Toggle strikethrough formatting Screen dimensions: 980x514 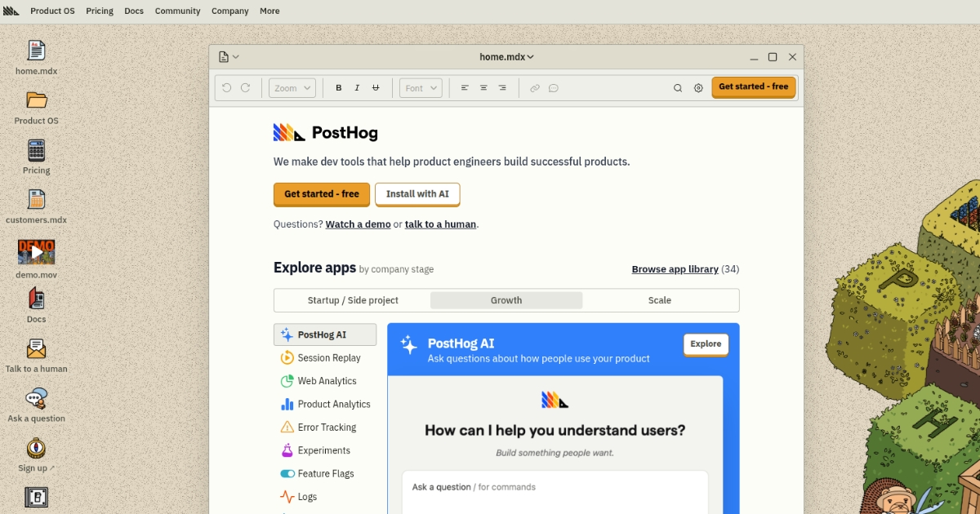click(x=376, y=88)
